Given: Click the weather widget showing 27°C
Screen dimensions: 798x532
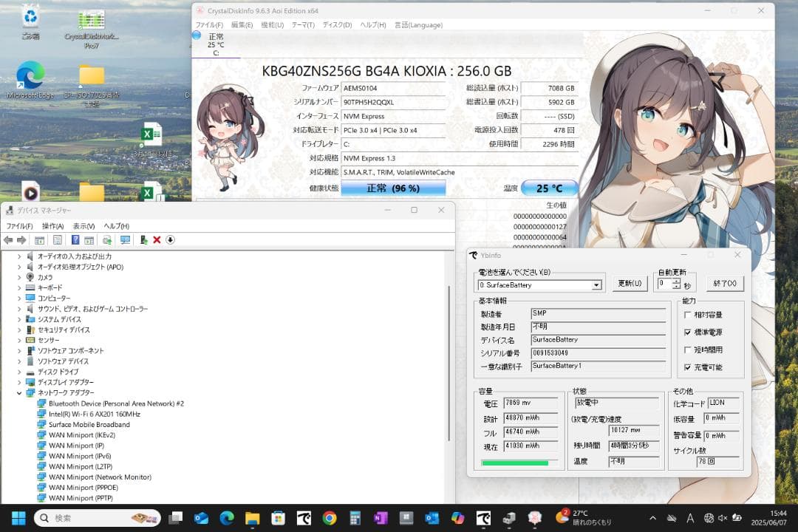Looking at the screenshot, I should click(584, 518).
